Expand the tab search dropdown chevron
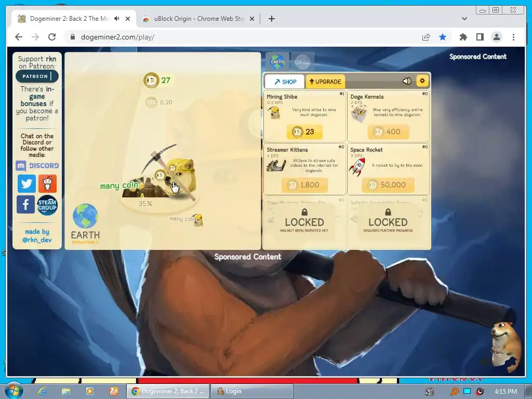This screenshot has width=532, height=399. 464,19
